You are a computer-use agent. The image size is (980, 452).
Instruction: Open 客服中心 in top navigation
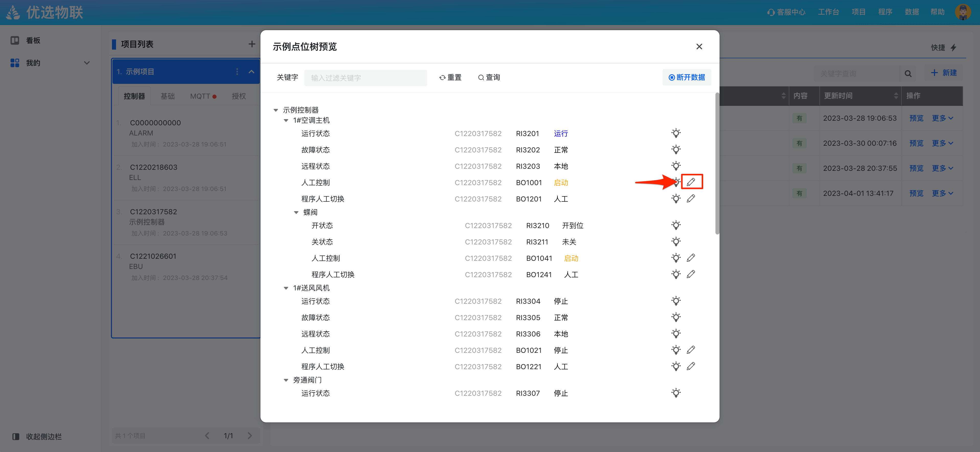[x=786, y=12]
